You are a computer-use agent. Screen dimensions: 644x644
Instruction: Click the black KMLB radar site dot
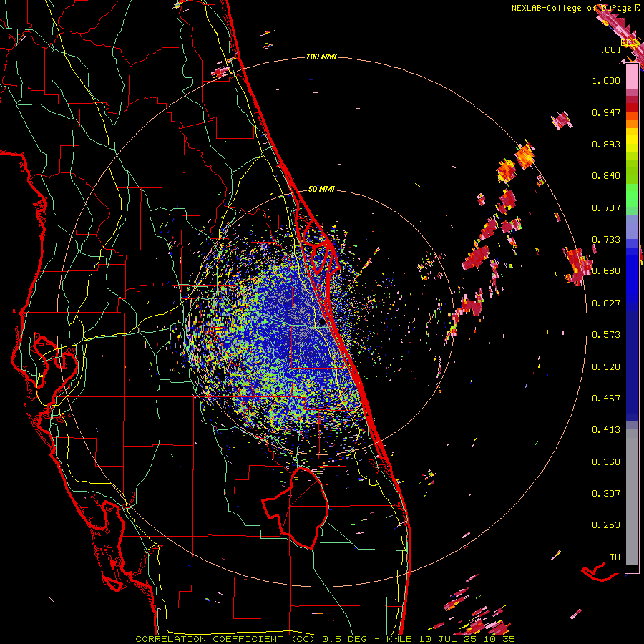point(323,323)
